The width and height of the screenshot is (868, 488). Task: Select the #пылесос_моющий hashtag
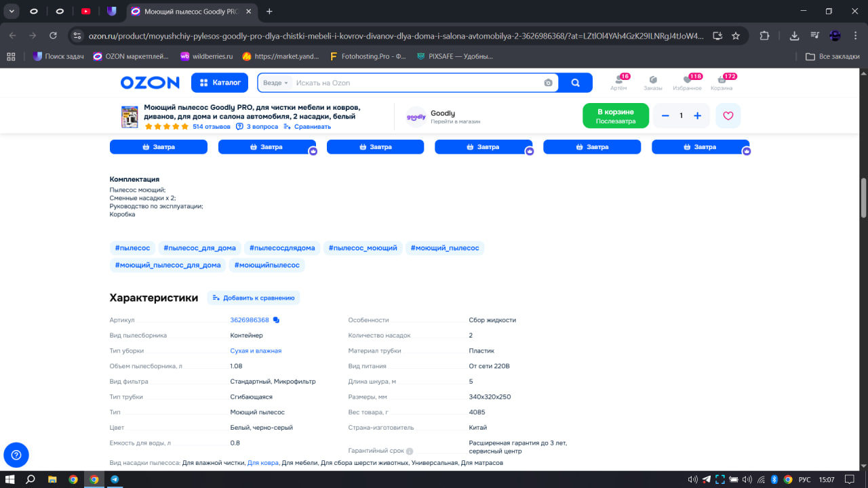[x=363, y=248]
